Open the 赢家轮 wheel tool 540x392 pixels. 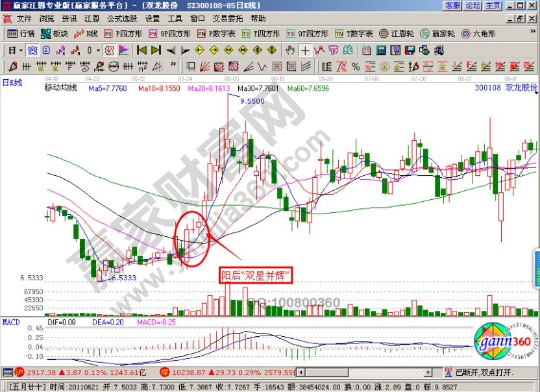[436, 33]
